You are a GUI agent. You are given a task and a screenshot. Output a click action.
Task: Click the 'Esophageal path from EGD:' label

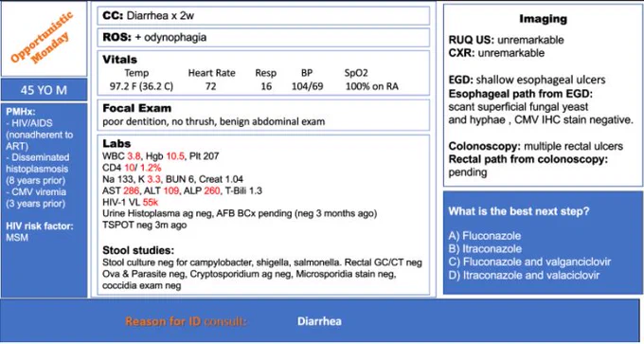(521, 94)
